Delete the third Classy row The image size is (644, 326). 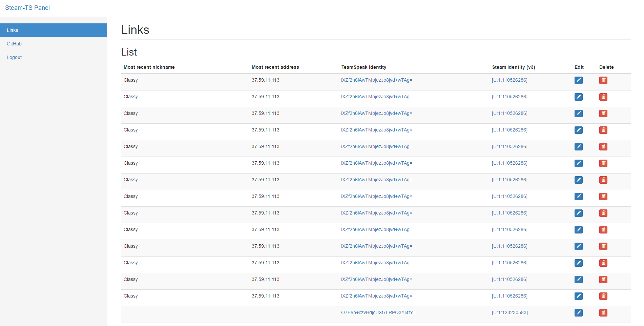point(603,113)
